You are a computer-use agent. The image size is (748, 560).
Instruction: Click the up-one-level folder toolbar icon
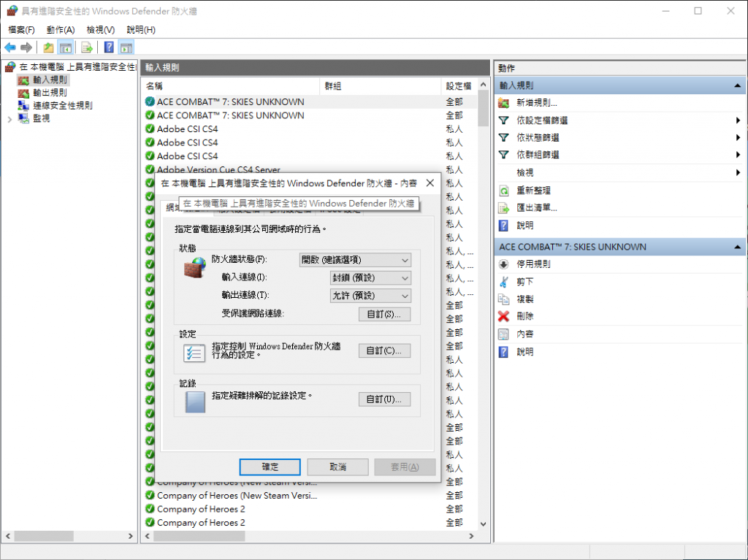[x=48, y=47]
